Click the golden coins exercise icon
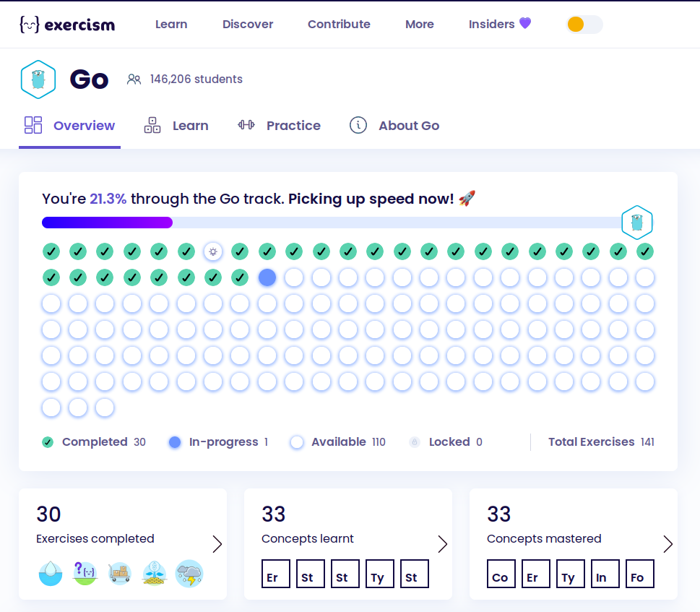Screen dimensions: 700x612 coord(154,573)
